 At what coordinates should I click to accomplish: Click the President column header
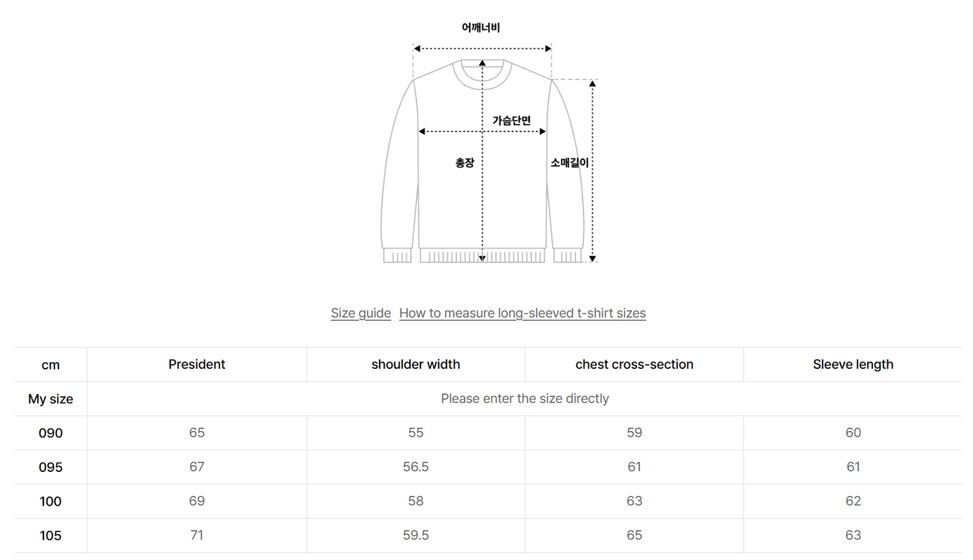pyautogui.click(x=197, y=364)
